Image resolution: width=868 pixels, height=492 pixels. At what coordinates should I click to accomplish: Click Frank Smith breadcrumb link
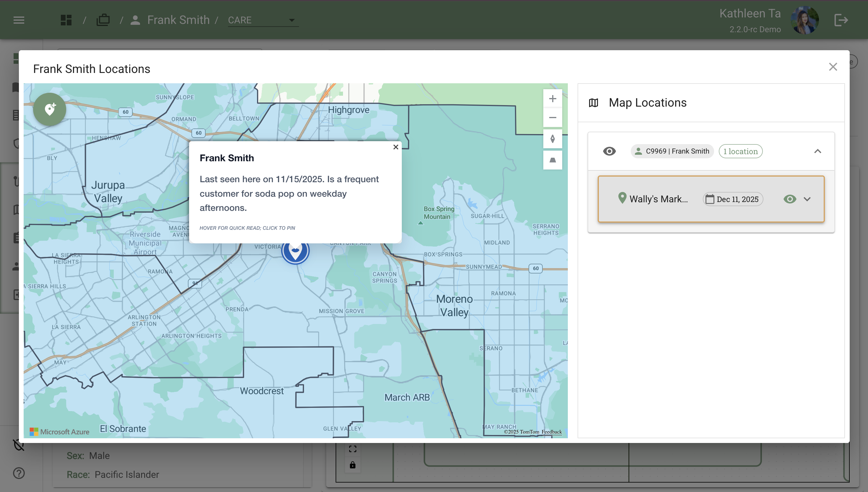tap(178, 20)
